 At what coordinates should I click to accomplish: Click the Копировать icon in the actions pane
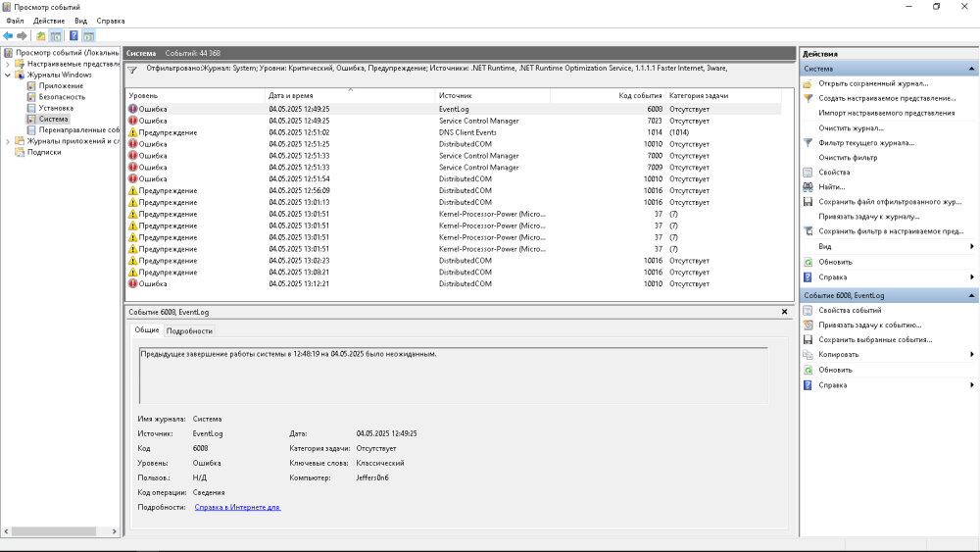pos(808,355)
